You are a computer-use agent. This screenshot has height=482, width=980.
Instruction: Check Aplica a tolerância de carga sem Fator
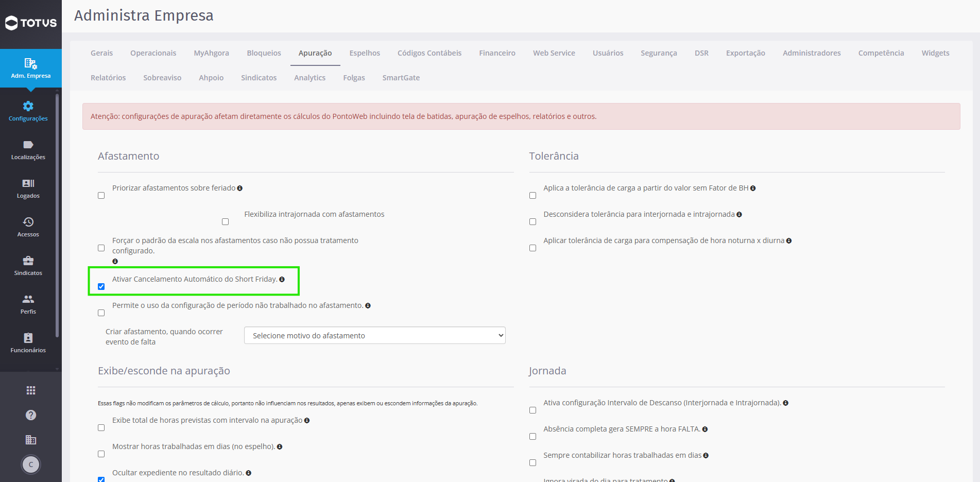[533, 196]
